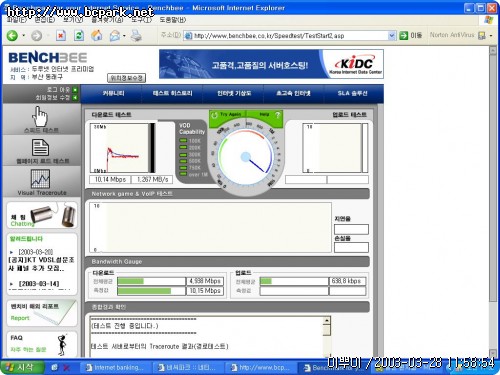Open the 즐겨찾기(A) menu

(x=107, y=20)
